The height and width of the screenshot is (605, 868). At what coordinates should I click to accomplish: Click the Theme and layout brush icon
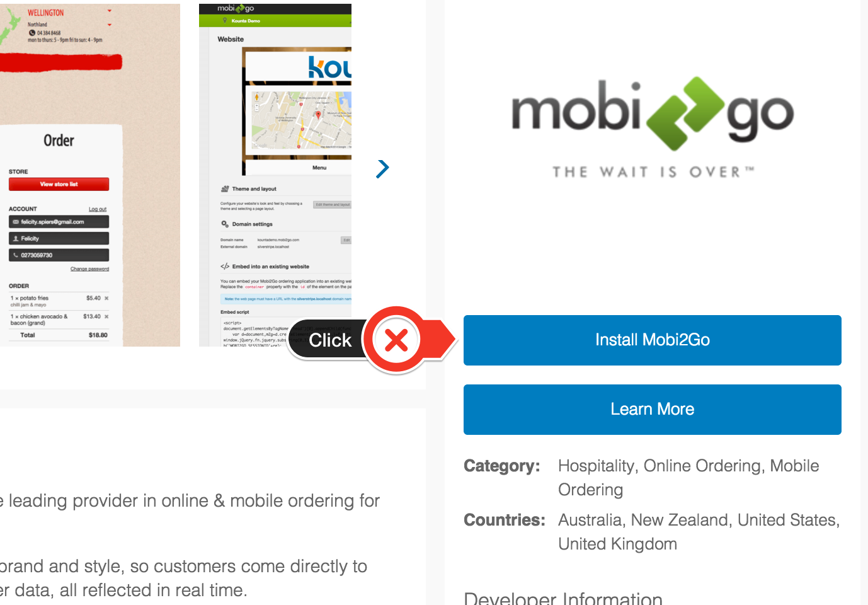pos(225,188)
